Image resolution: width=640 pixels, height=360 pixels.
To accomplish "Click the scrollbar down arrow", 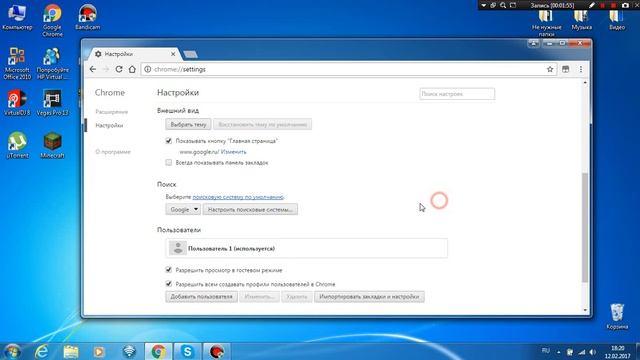I will [x=585, y=310].
